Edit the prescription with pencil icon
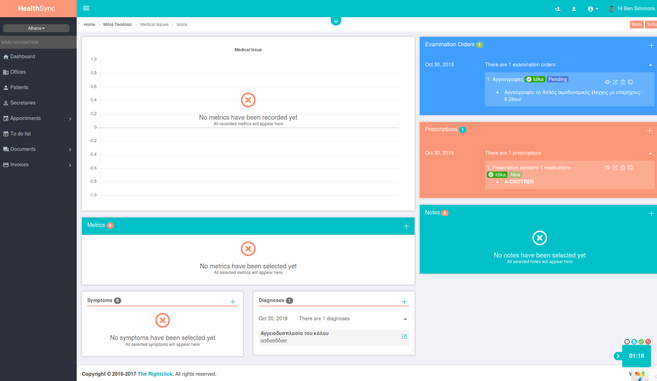Viewport: 657px width, 381px height. [x=615, y=168]
